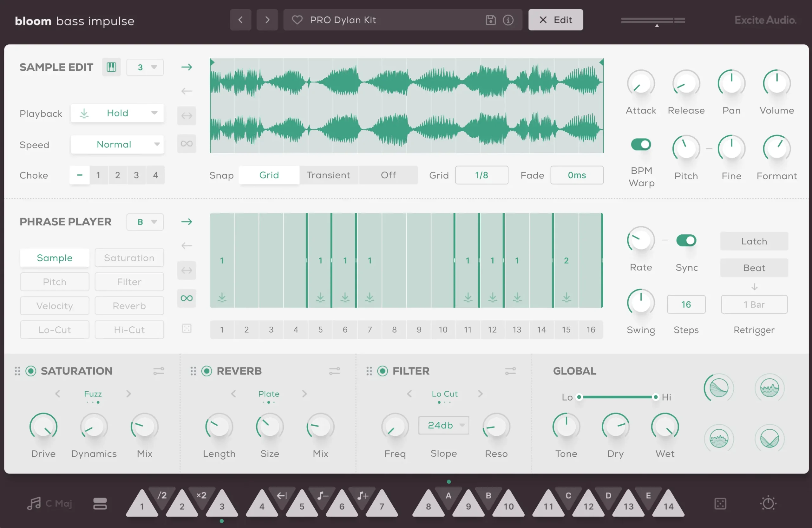Click the dice randomize icon in bottom bar
Screen dimensions: 812x528
(x=720, y=504)
